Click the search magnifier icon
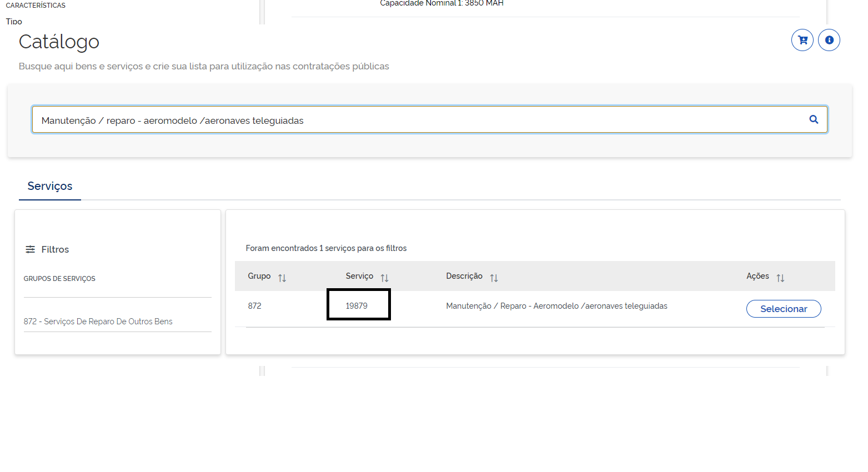Image resolution: width=868 pixels, height=472 pixels. coord(814,119)
